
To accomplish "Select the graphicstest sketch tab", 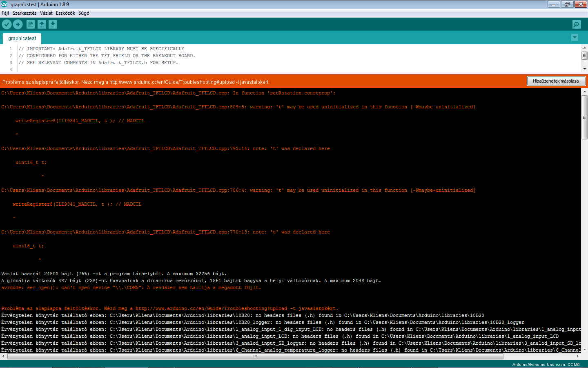I will click(x=22, y=38).
